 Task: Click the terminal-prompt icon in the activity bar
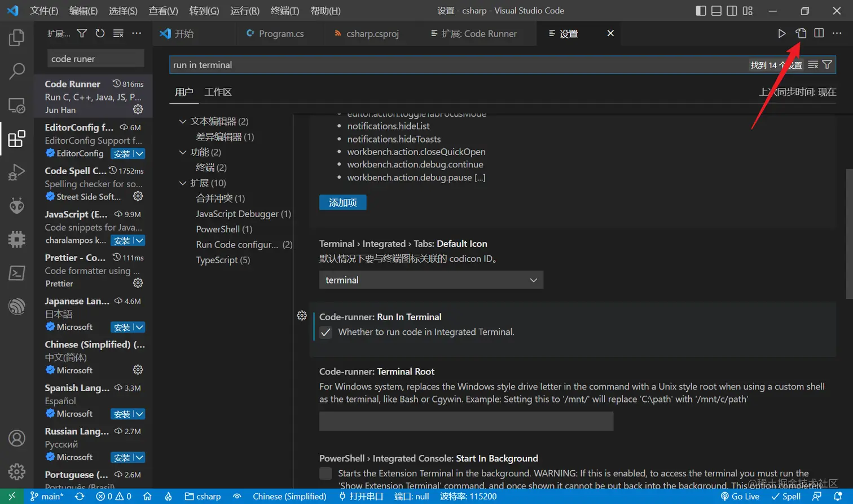coord(17,273)
